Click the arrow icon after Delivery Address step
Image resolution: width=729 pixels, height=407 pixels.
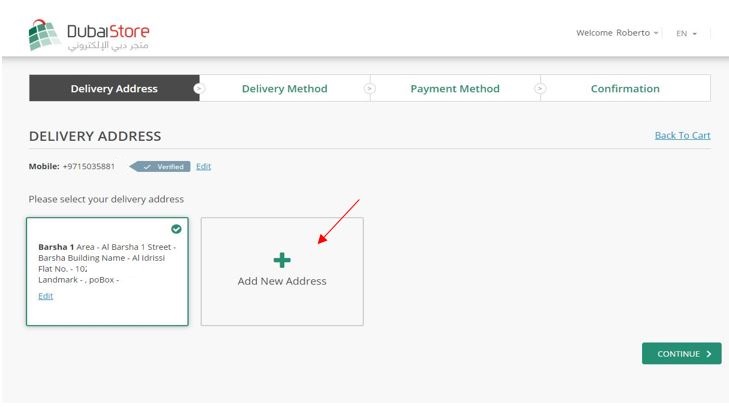[199, 88]
